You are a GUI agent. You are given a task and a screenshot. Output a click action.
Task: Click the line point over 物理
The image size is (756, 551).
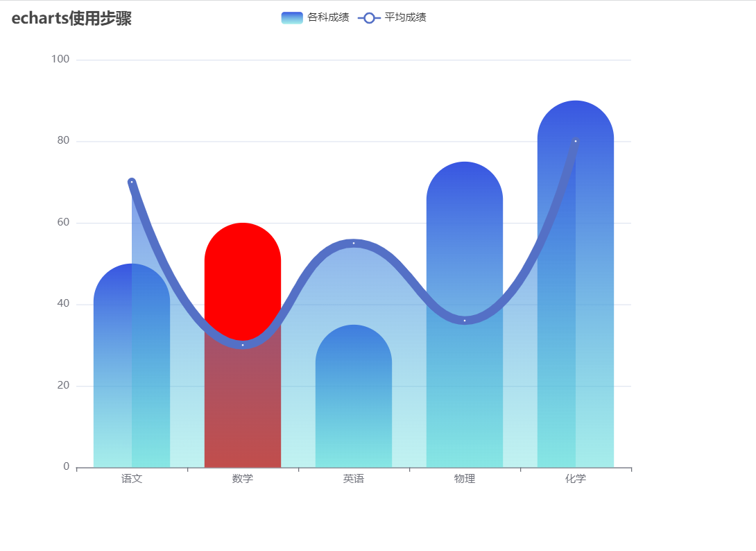[465, 320]
